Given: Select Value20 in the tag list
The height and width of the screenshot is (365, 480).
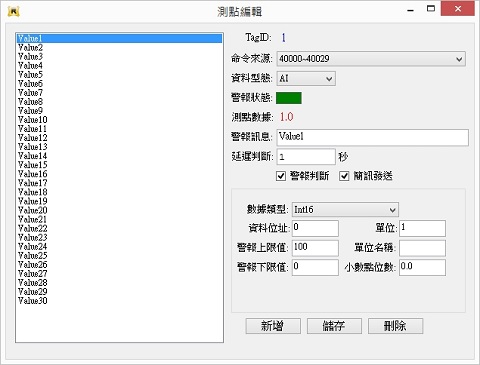Looking at the screenshot, I should tap(119, 210).
